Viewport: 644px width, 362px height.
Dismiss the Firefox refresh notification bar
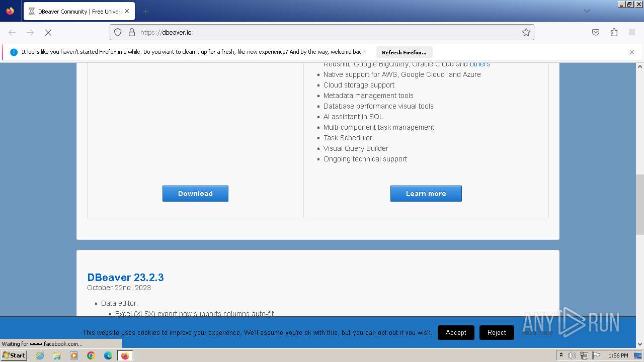click(632, 52)
